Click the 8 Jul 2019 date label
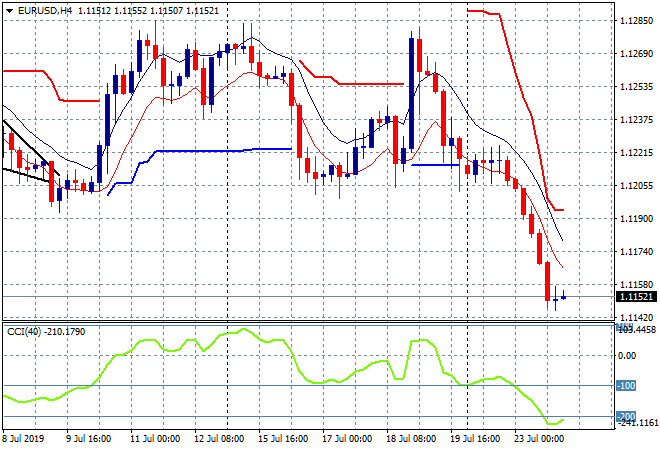The width and height of the screenshot is (660, 450). [x=23, y=439]
